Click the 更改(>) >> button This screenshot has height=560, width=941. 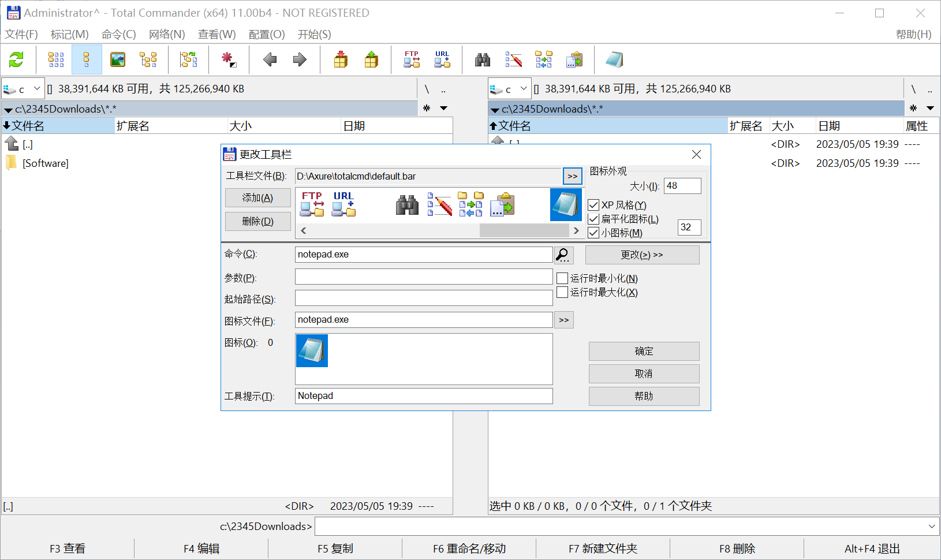pos(642,255)
